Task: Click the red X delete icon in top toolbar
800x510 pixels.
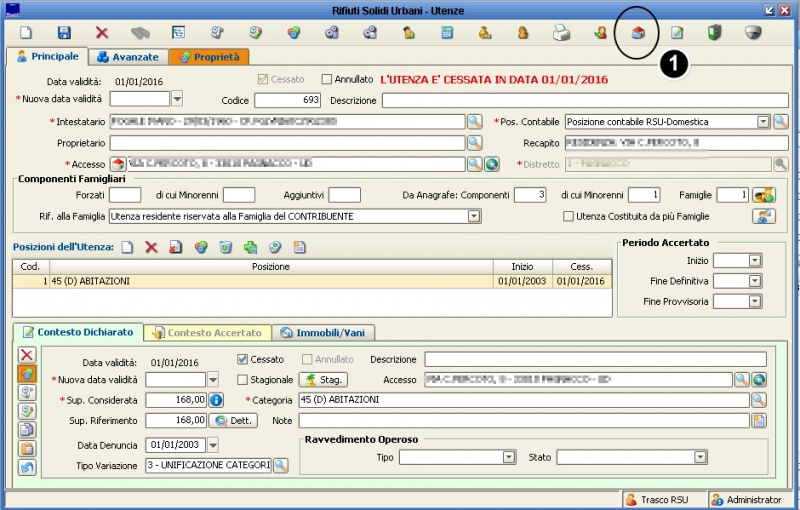Action: (102, 33)
